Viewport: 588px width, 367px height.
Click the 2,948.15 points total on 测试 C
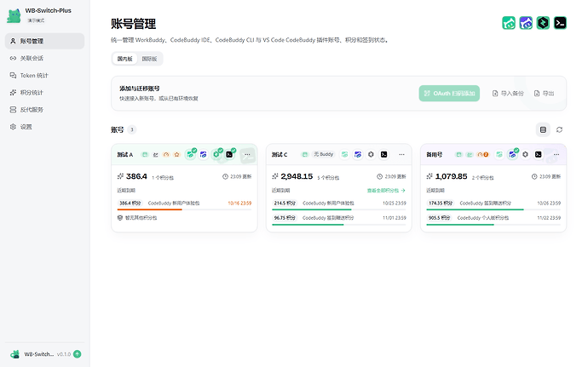point(297,176)
